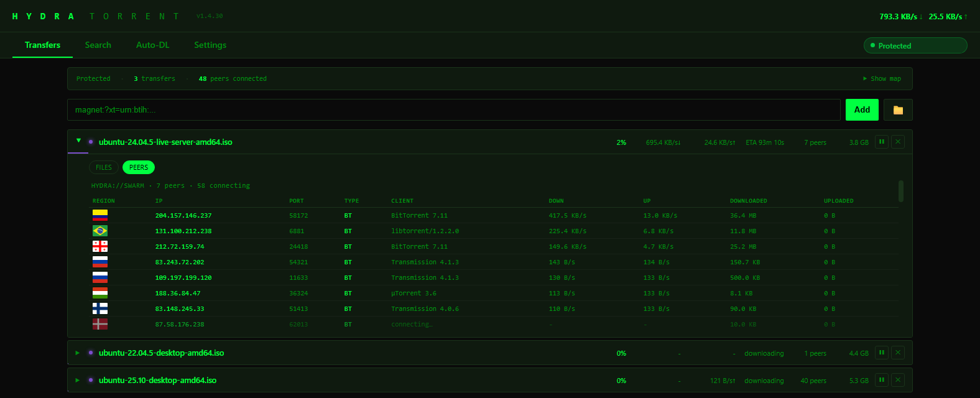Screen dimensions: 980x398
Task: Click the Hungary flag for peer 188.36.84.47
Action: coord(100,293)
